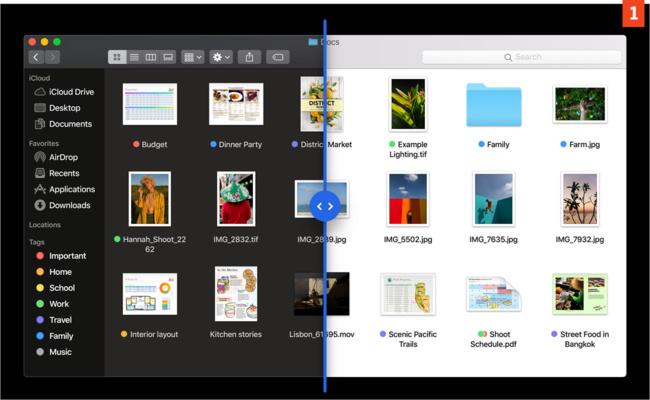This screenshot has width=650, height=400.
Task: Open Downloads from the sidebar
Action: point(69,205)
